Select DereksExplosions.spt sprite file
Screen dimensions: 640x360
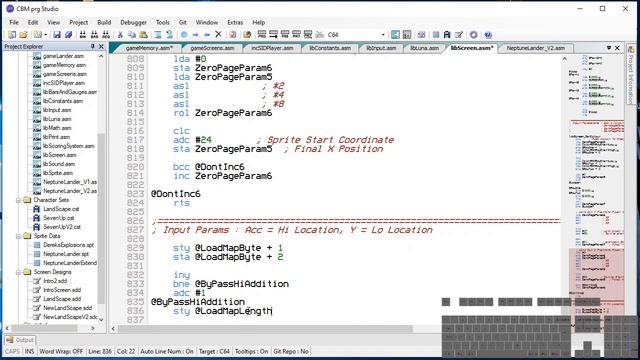(69, 245)
